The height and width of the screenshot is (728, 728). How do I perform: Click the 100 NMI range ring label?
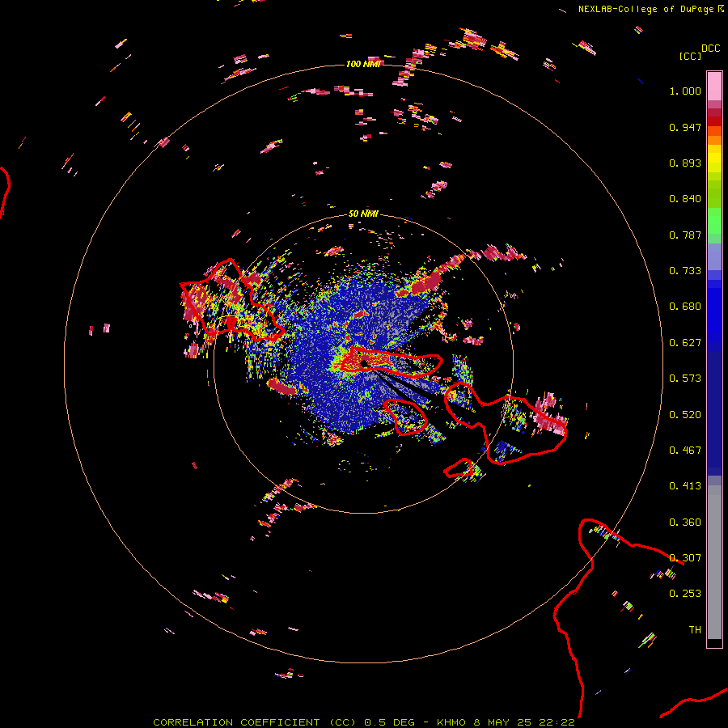pos(363,64)
